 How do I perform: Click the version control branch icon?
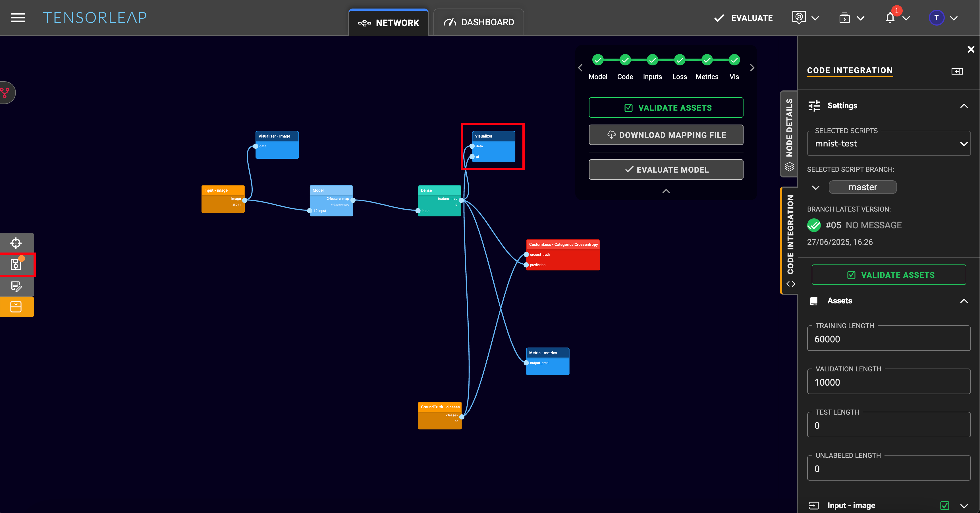coord(5,92)
